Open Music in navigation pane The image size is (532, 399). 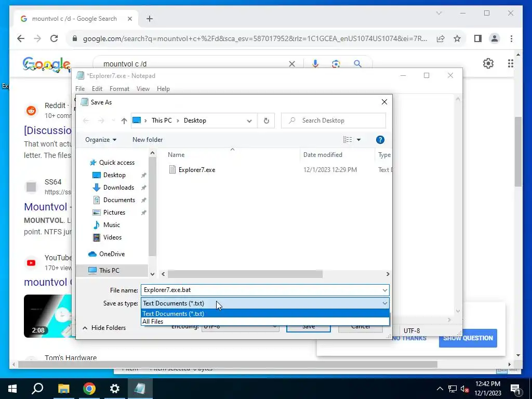tap(111, 225)
